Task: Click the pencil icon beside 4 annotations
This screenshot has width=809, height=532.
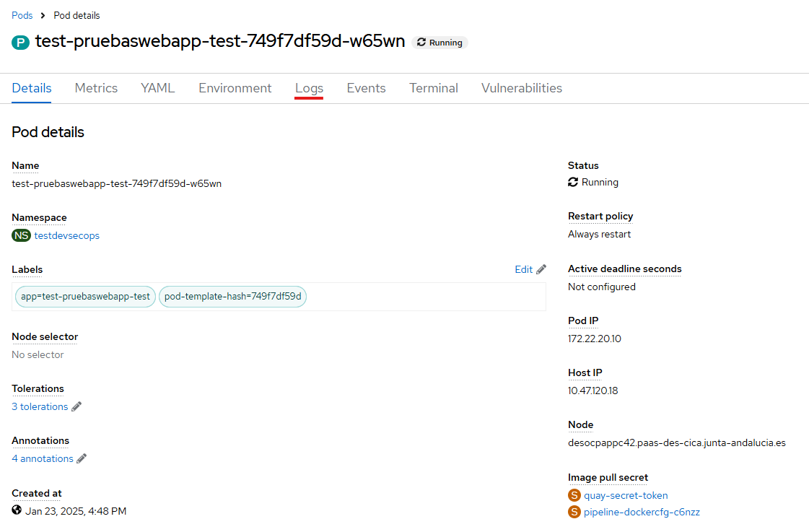Action: click(x=82, y=458)
